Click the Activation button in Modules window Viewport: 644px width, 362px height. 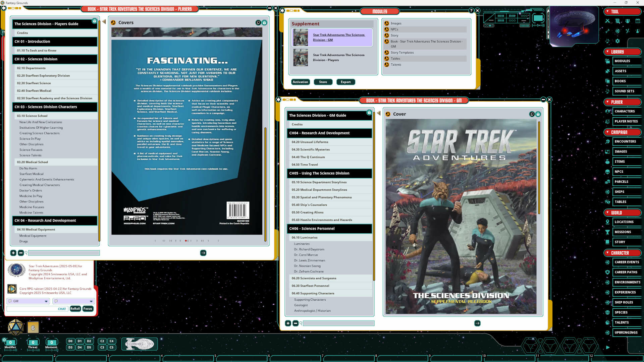point(300,82)
